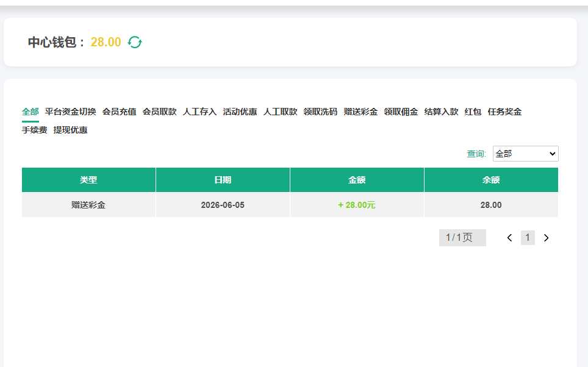The height and width of the screenshot is (367, 588).
Task: Switch to 手续费 tab
Action: (35, 130)
